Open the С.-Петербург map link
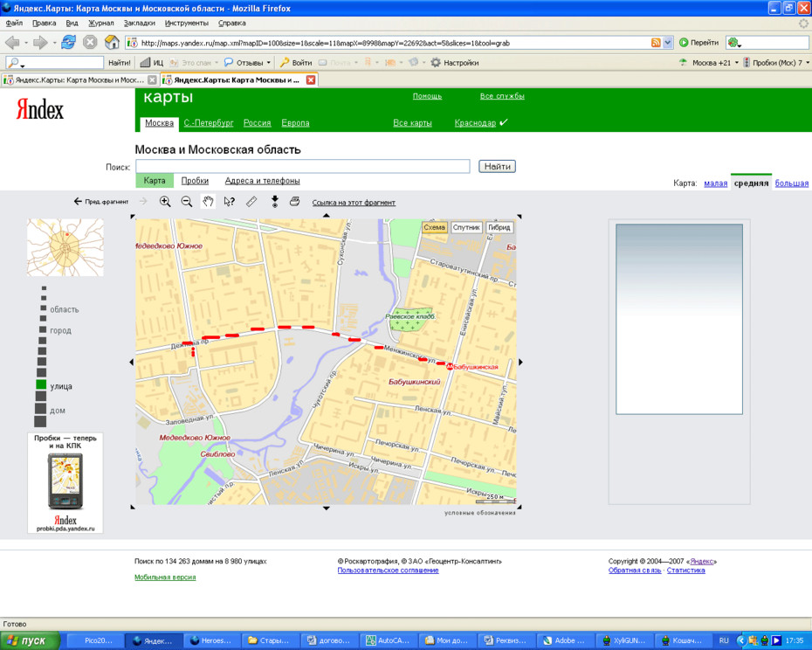 pyautogui.click(x=209, y=123)
